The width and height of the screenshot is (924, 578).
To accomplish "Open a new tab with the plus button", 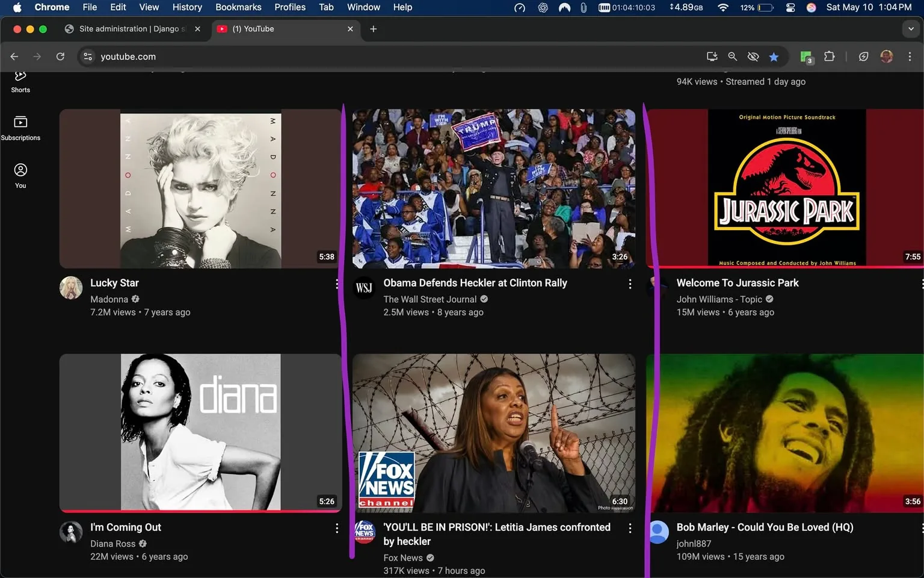I will tap(374, 29).
